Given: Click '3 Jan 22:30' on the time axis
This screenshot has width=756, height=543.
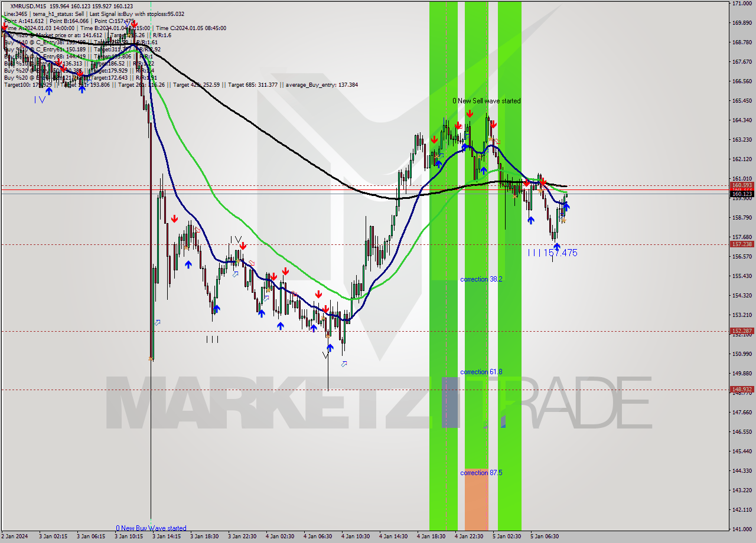Looking at the screenshot, I should 242,537.
